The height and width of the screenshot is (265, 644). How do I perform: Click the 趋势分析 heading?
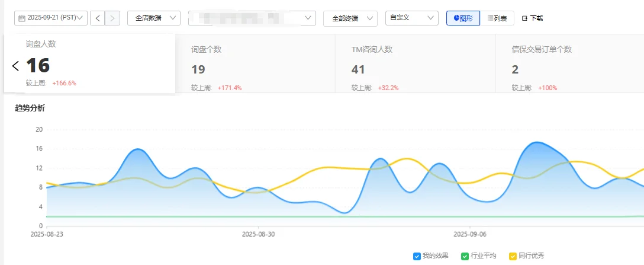30,108
